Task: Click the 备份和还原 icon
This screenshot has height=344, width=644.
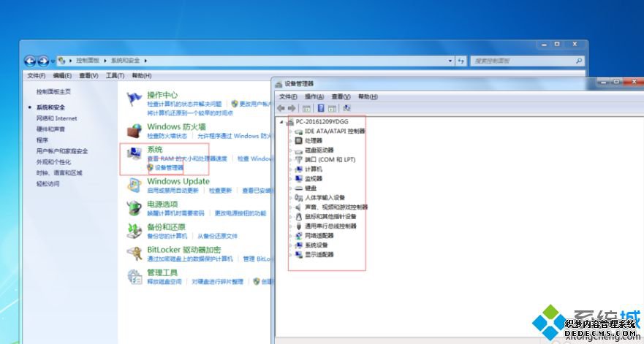Action: pyautogui.click(x=134, y=231)
